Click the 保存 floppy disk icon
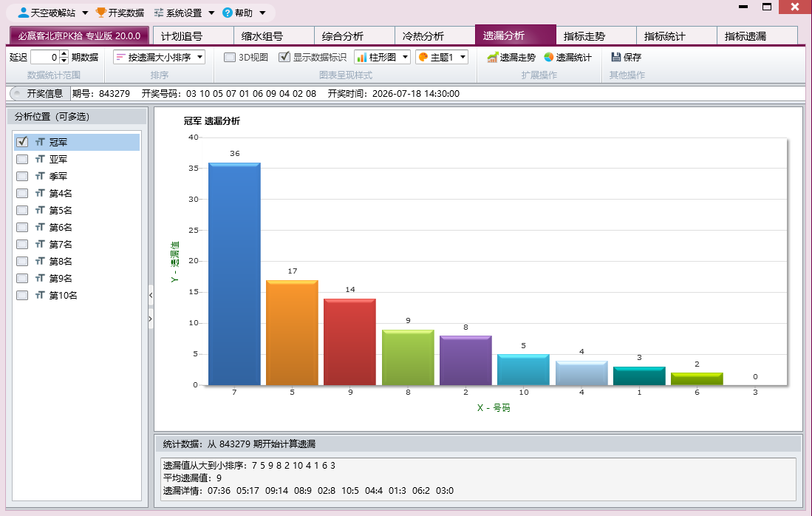The height and width of the screenshot is (516, 812). [x=615, y=57]
